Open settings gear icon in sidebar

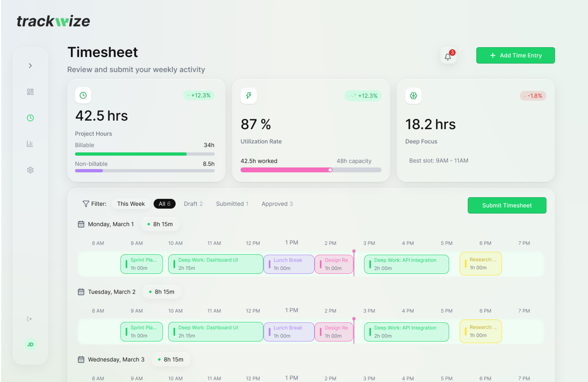[x=30, y=170]
